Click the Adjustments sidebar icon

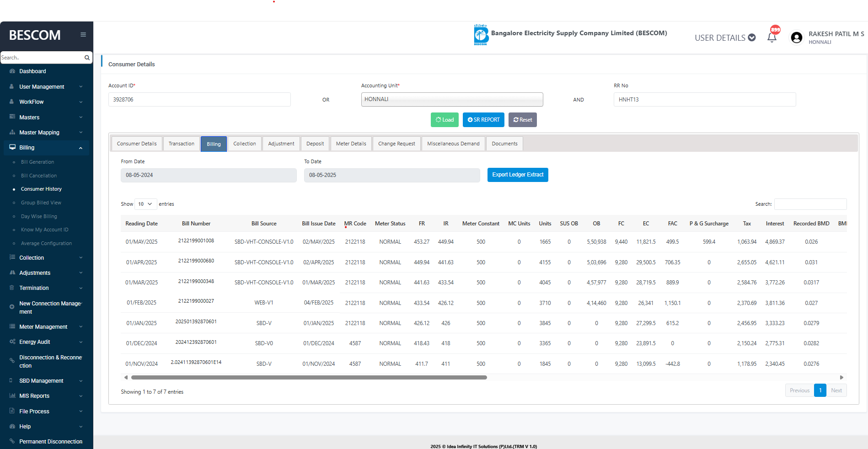[12, 273]
